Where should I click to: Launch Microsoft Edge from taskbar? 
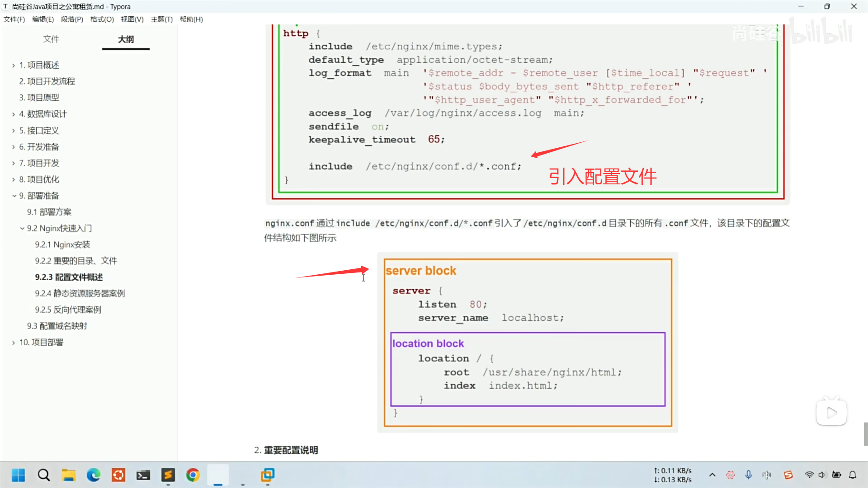click(x=94, y=475)
